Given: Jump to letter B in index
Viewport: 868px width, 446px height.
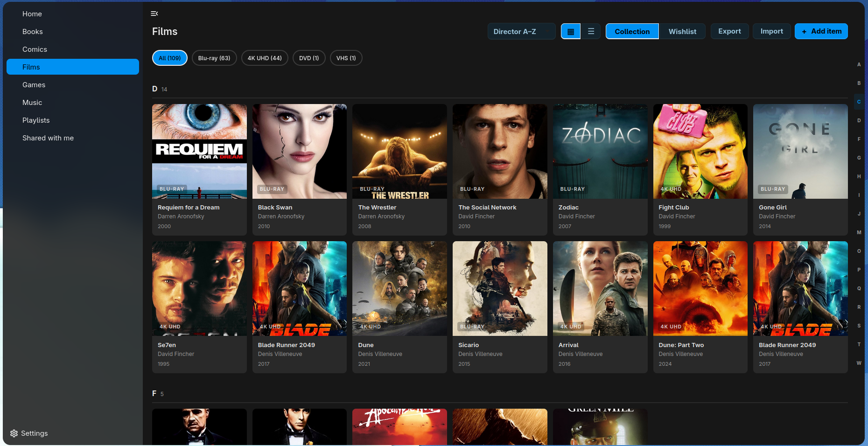Looking at the screenshot, I should pos(859,83).
